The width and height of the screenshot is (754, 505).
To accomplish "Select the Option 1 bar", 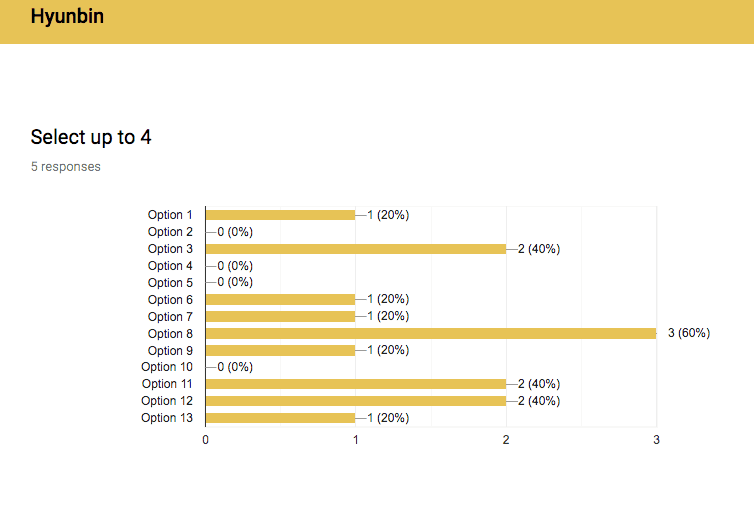I will pos(280,215).
